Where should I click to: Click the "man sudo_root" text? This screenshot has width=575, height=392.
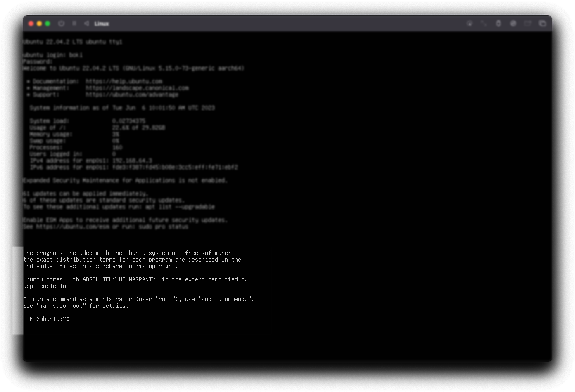61,306
